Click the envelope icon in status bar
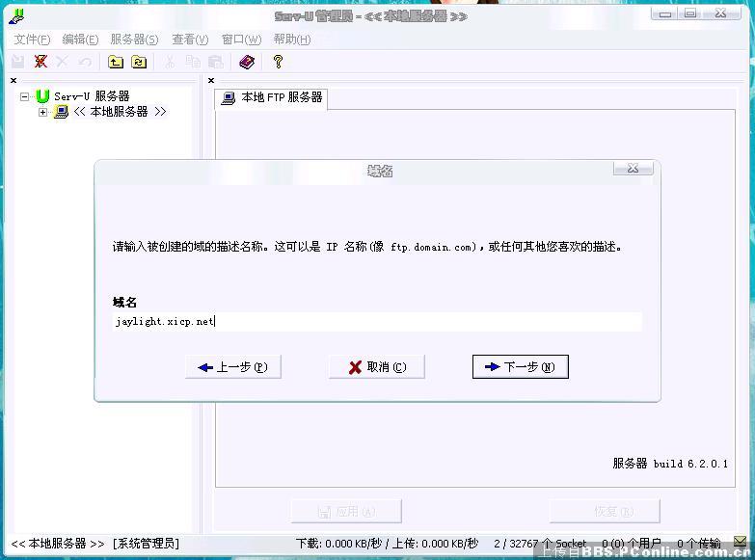 pos(740,544)
